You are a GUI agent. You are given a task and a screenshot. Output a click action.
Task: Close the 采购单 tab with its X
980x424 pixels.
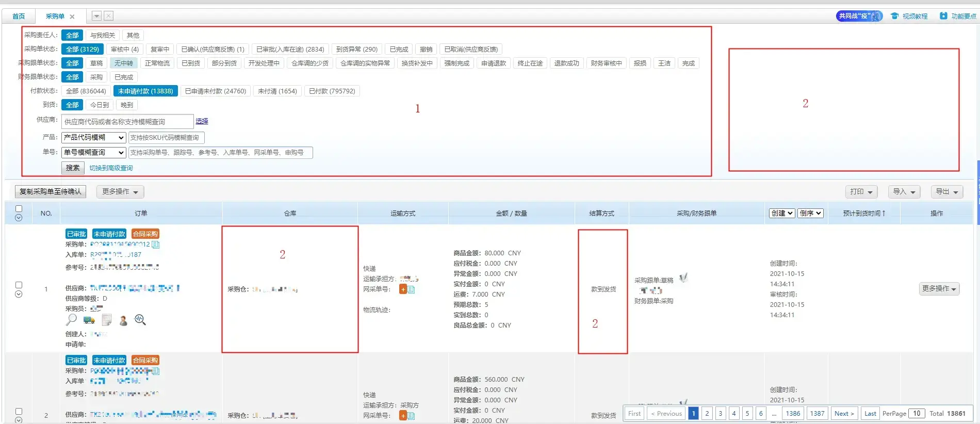[72, 17]
